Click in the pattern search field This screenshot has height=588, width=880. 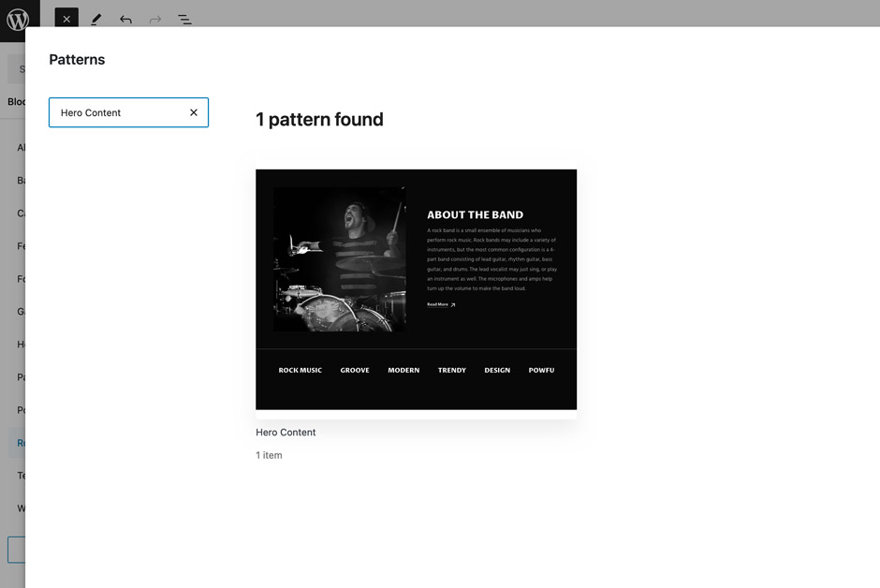117,112
